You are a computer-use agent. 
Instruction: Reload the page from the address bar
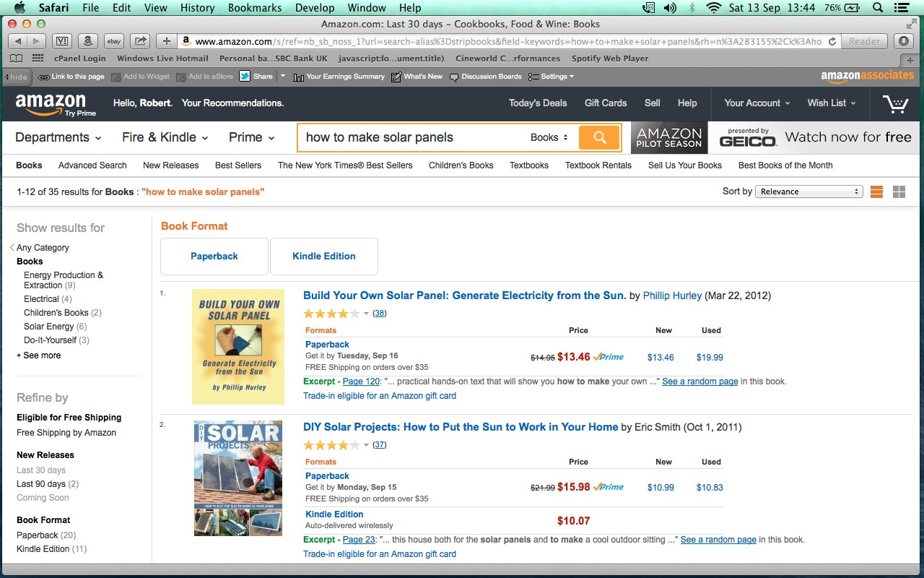[x=832, y=41]
